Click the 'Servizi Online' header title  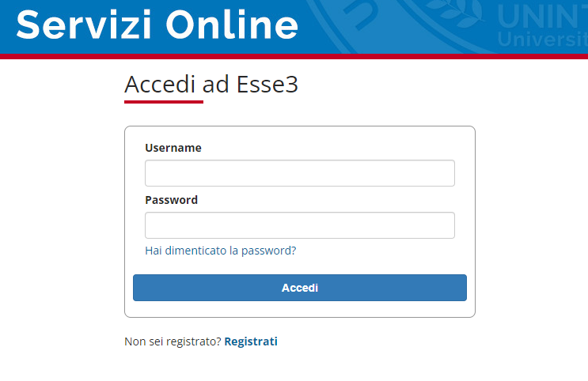(x=157, y=25)
